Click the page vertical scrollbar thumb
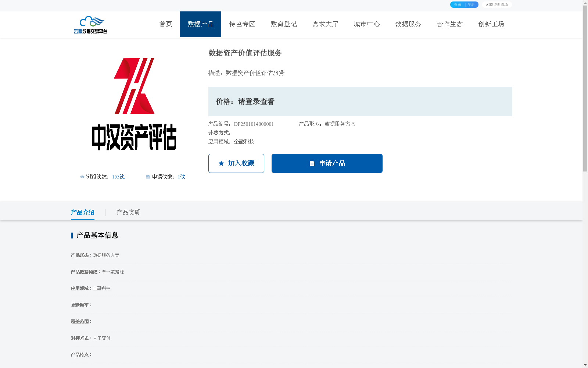Screen dimensions: 588x368 [585, 88]
